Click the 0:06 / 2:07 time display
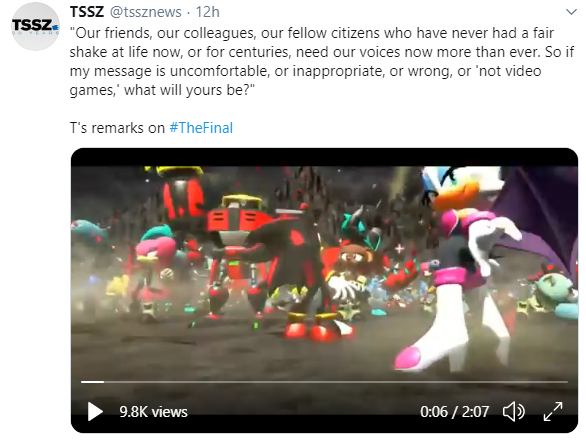Viewport: 586px width, 441px height. tap(454, 412)
